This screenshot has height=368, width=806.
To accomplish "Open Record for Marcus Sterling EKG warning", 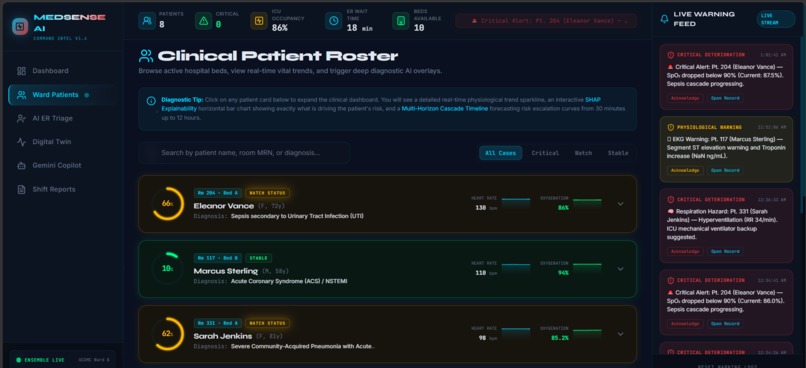I will click(725, 170).
